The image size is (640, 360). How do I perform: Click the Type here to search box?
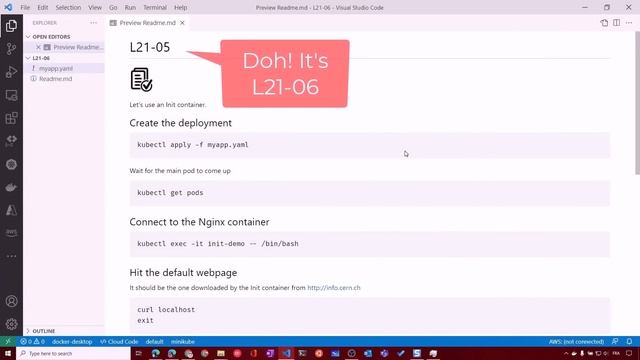[73, 353]
